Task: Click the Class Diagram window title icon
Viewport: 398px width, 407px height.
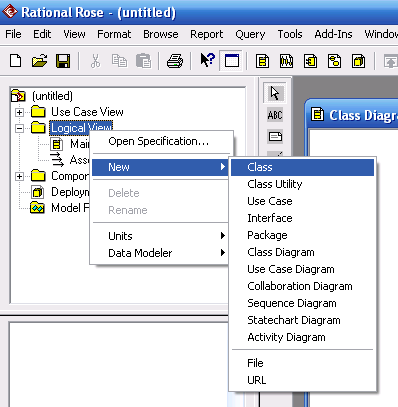Action: [x=317, y=115]
